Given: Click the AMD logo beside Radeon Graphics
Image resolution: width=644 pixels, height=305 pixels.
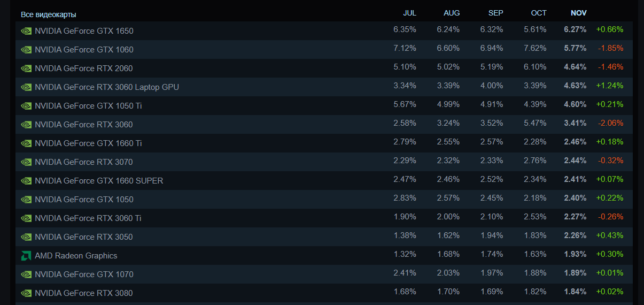Looking at the screenshot, I should 26,256.
